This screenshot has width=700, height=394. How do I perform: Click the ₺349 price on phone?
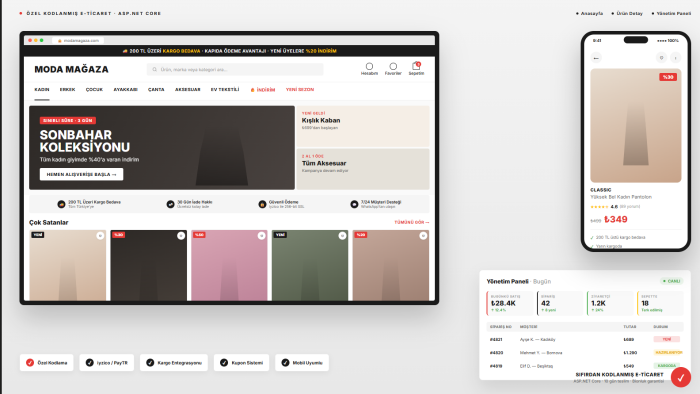tap(616, 220)
